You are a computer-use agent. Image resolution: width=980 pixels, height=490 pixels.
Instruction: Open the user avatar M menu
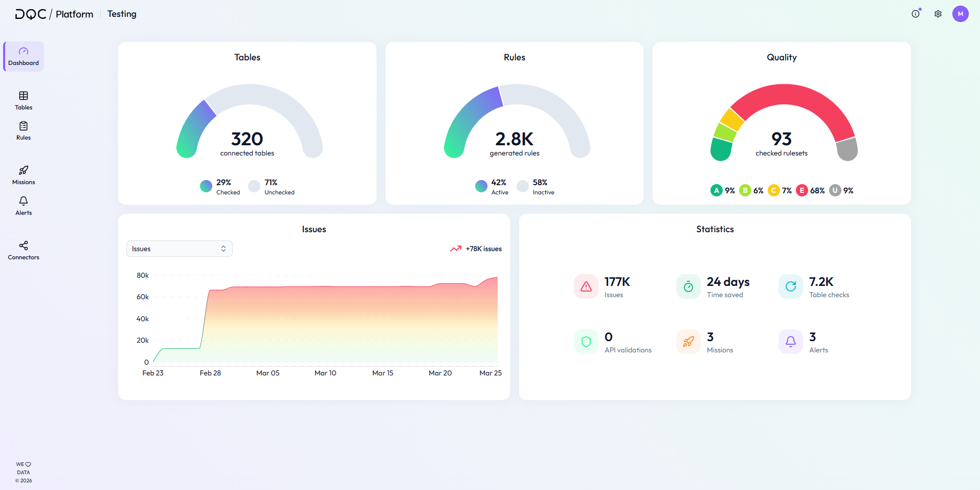click(x=961, y=14)
